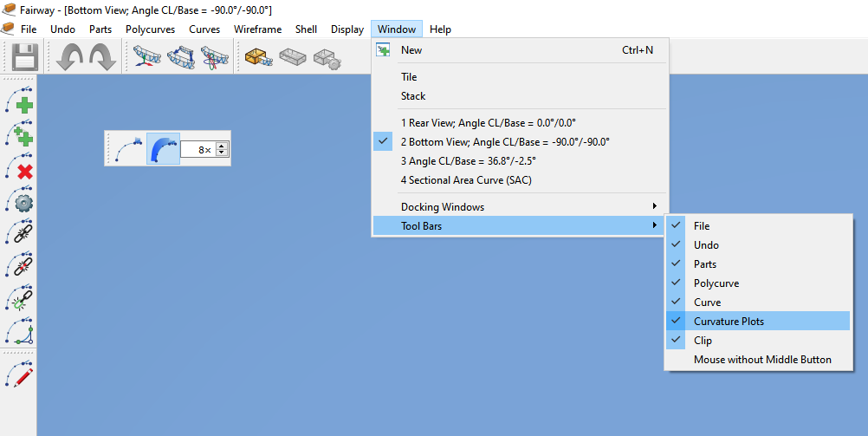868x436 pixels.
Task: Click the Save floppy disk icon
Action: pos(24,57)
